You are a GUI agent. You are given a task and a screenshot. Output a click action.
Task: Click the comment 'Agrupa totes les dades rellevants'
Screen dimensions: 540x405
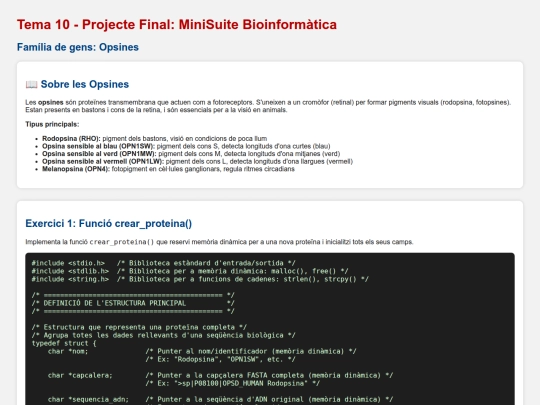pos(164,335)
